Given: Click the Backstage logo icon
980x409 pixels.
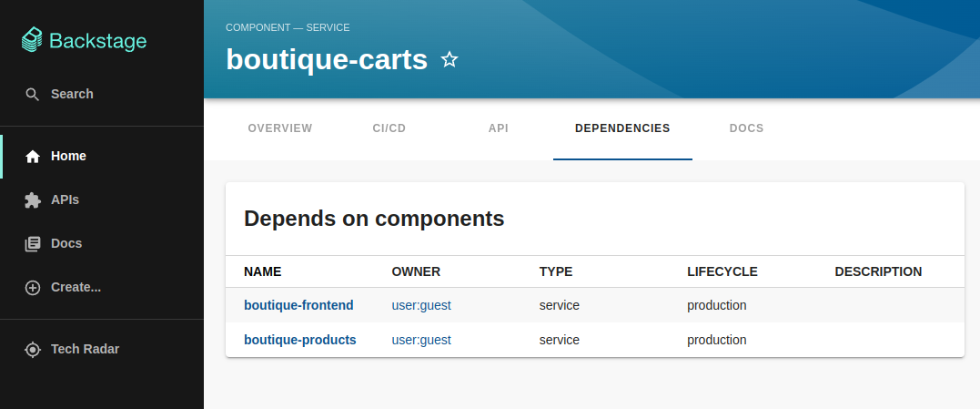Looking at the screenshot, I should coord(33,40).
